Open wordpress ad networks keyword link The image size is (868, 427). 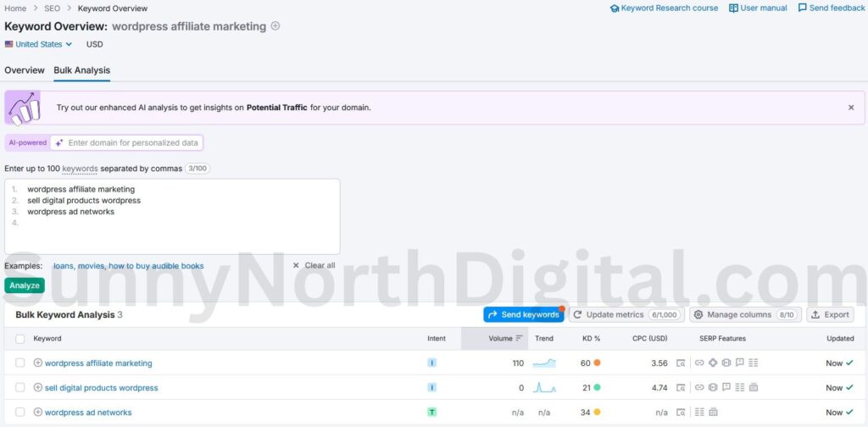point(88,412)
